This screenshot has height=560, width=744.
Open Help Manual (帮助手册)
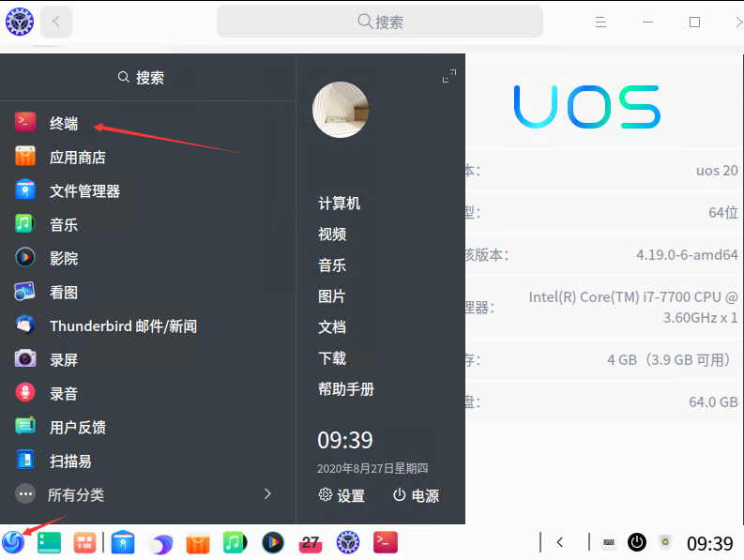[x=346, y=389]
